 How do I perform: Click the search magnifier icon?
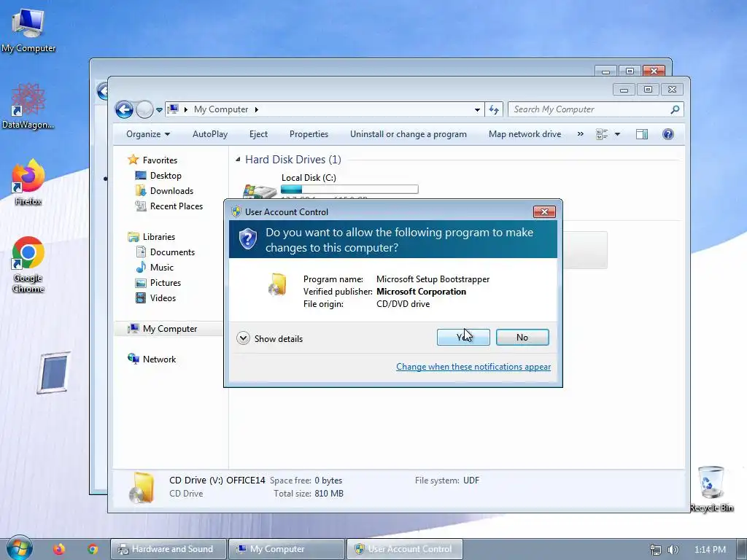(x=675, y=109)
